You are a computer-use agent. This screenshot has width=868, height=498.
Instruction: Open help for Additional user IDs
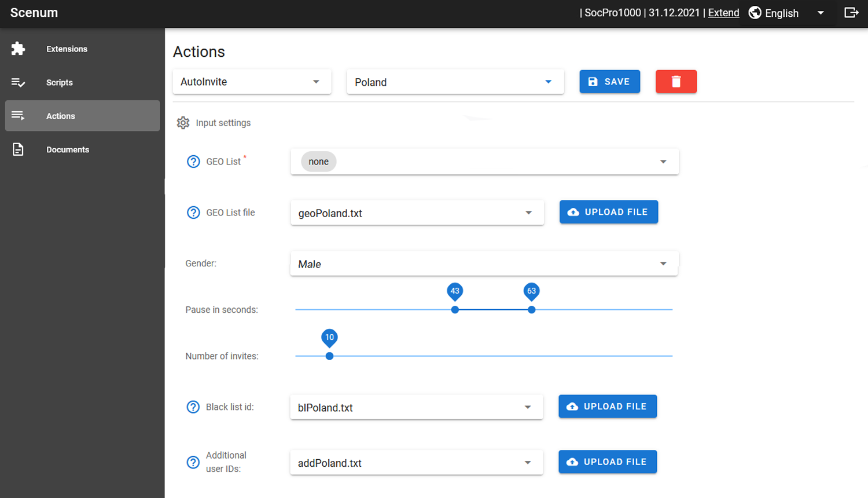[193, 462]
